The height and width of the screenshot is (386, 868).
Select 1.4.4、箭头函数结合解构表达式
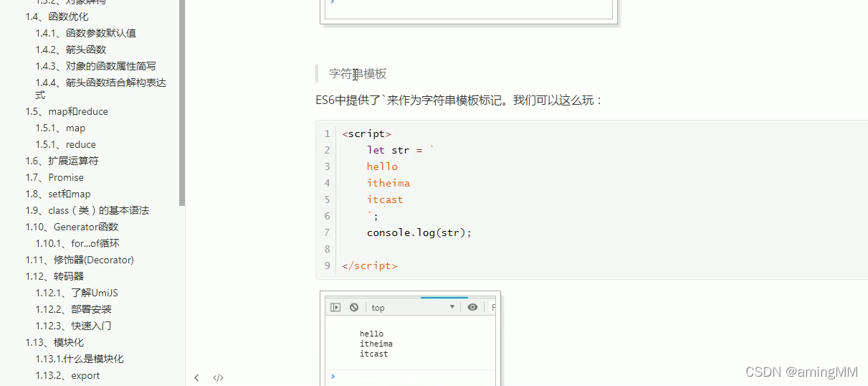[100, 89]
